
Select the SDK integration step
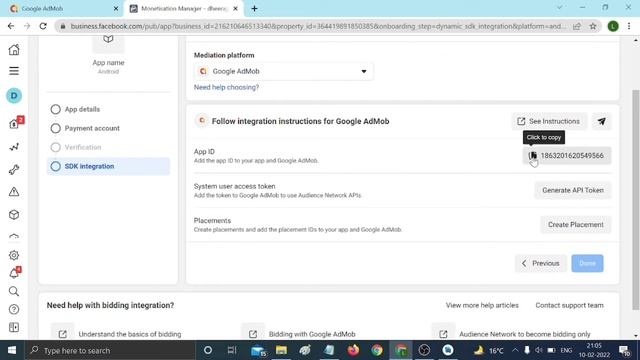pos(108,167)
